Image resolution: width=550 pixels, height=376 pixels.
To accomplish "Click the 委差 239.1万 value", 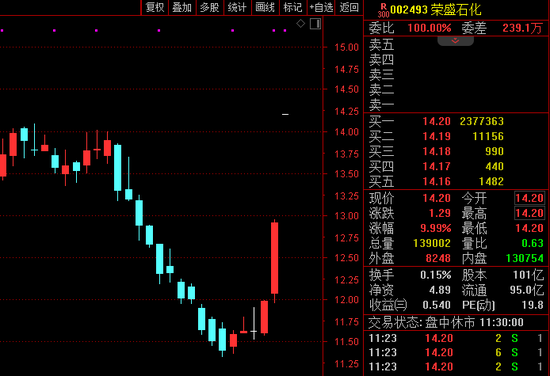I will (x=522, y=28).
